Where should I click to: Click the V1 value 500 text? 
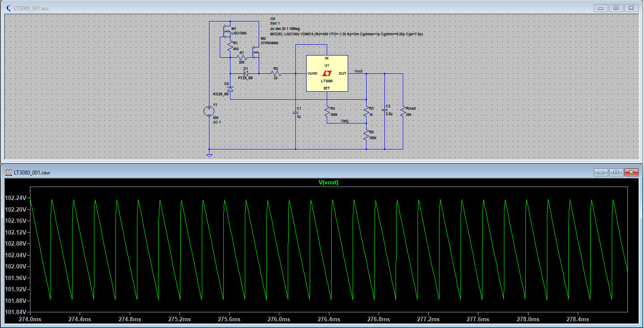[216, 117]
